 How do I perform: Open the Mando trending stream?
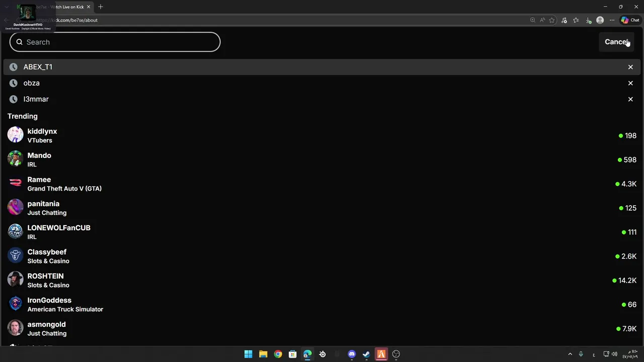(322, 159)
